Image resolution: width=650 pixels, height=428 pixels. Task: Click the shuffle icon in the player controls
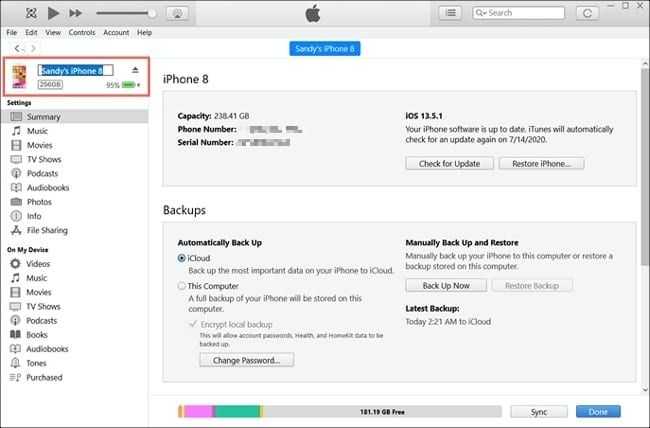(x=31, y=13)
